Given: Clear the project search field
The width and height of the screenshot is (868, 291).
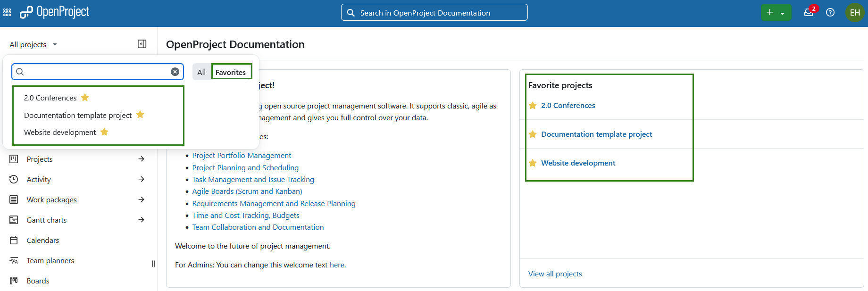Looking at the screenshot, I should point(175,72).
